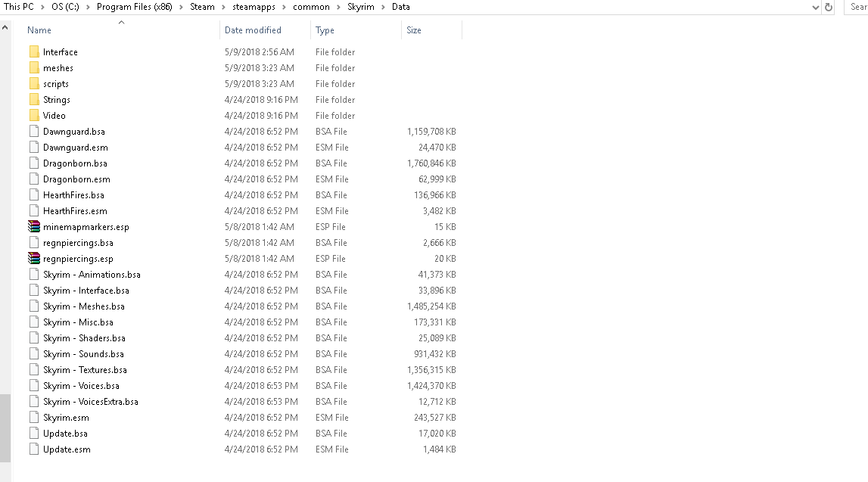
Task: Refresh the folder with the address bar refresh icon
Action: click(x=829, y=8)
